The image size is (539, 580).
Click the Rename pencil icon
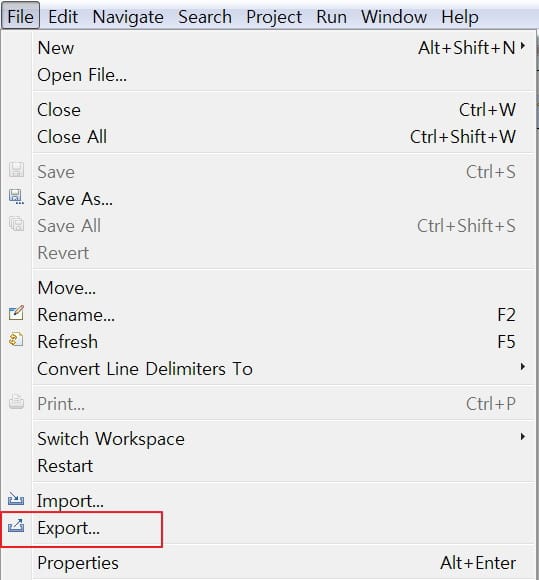click(x=16, y=313)
